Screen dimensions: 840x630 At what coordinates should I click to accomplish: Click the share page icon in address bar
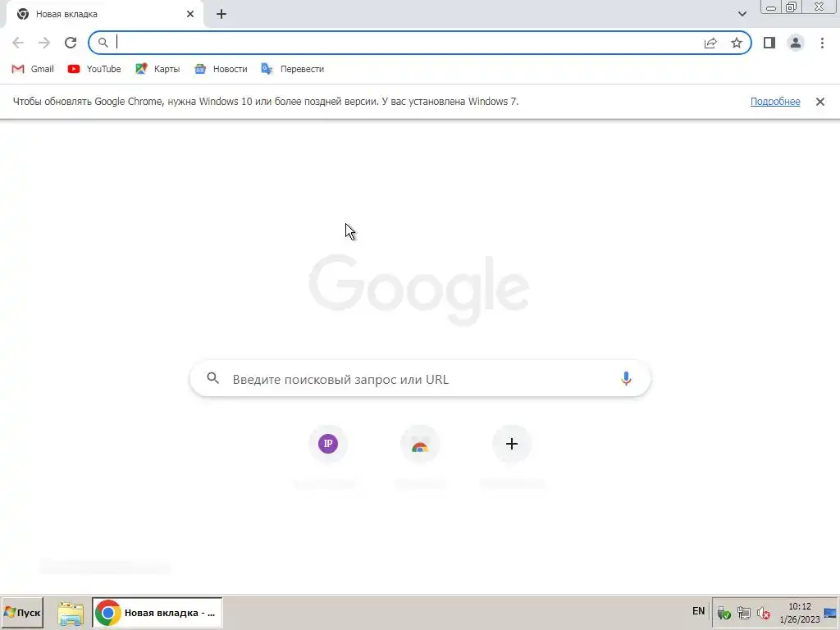pos(710,43)
